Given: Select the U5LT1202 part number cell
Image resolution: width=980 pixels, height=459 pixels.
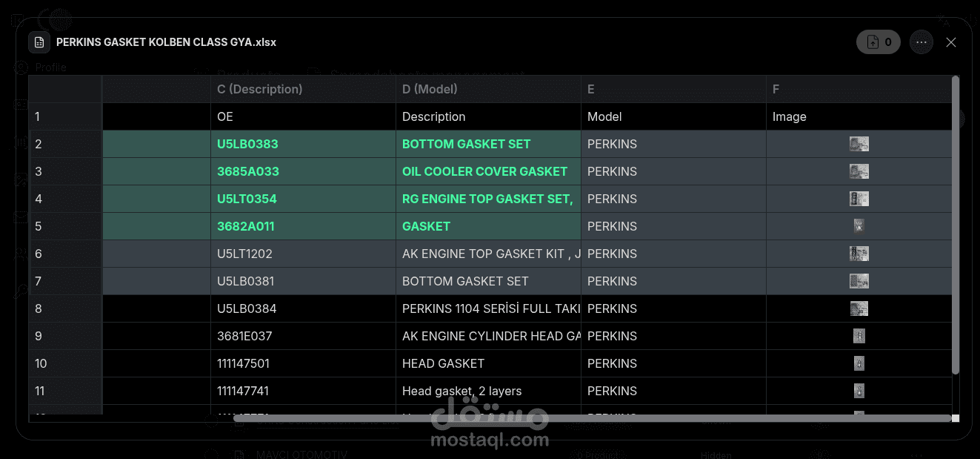Looking at the screenshot, I should click(303, 254).
